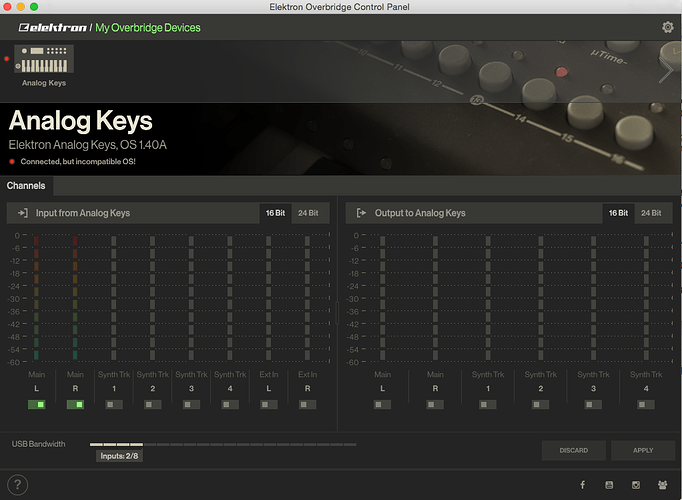Click the DISCARD button
Screen dimensions: 682x500
coord(574,450)
